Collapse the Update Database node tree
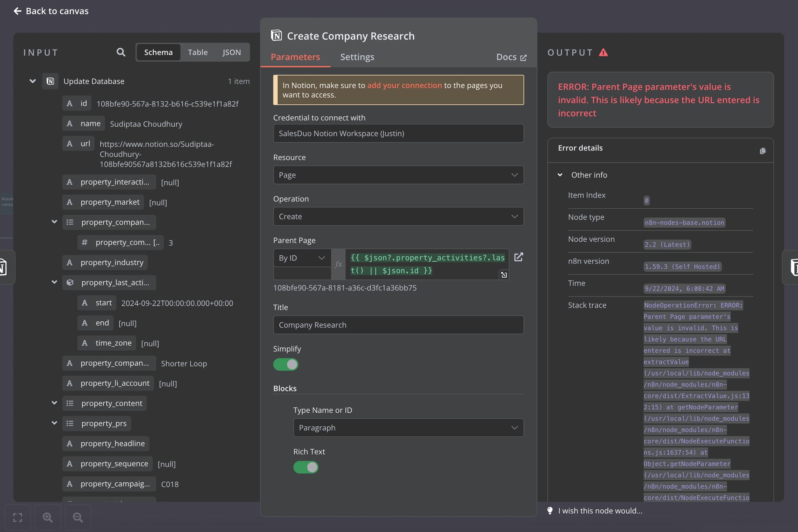This screenshot has height=532, width=798. (x=32, y=81)
